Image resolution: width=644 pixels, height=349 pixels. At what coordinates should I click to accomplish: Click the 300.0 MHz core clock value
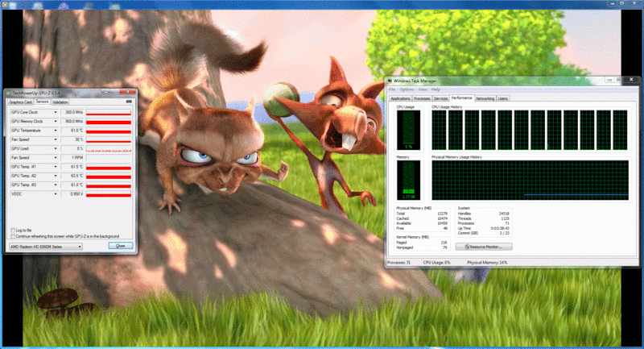point(72,112)
